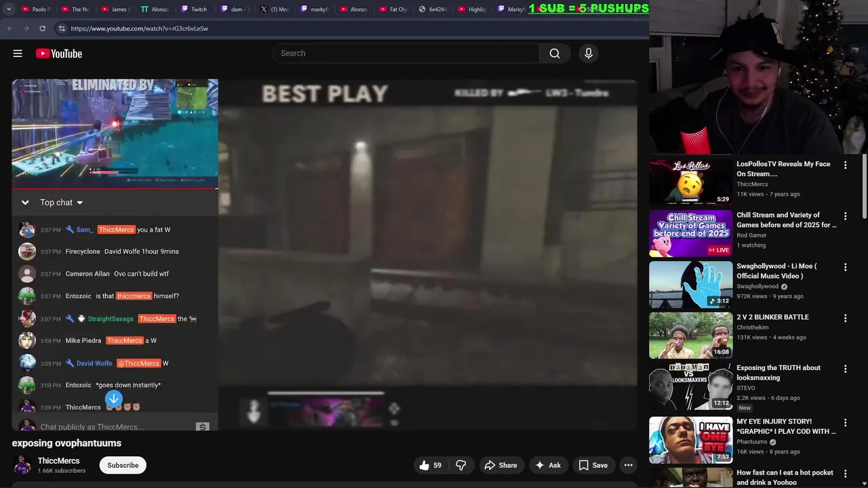Open Swaghollywood Li Moe video title

776,271
